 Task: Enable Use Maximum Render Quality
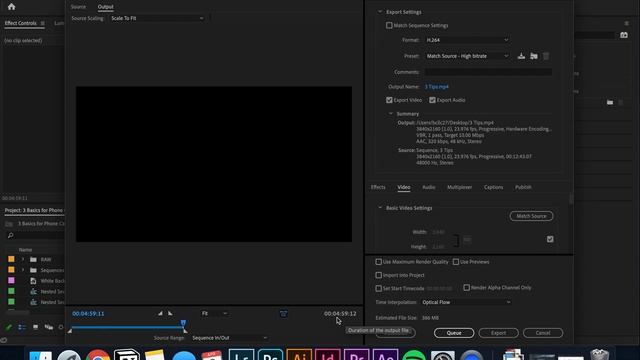click(x=378, y=262)
